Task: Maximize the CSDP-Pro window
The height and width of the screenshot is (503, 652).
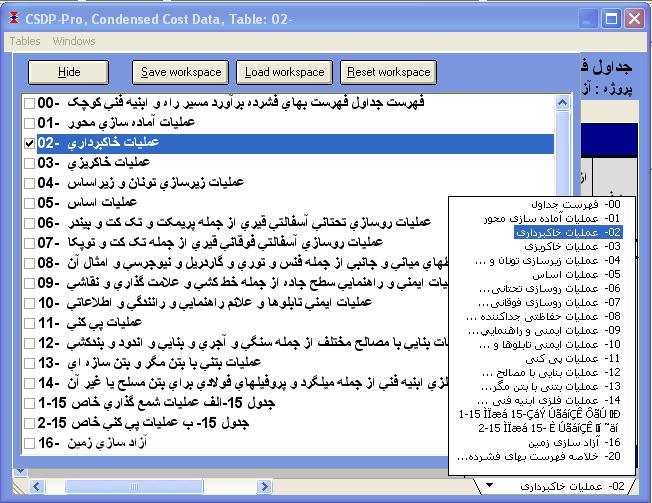Action: (x=611, y=19)
